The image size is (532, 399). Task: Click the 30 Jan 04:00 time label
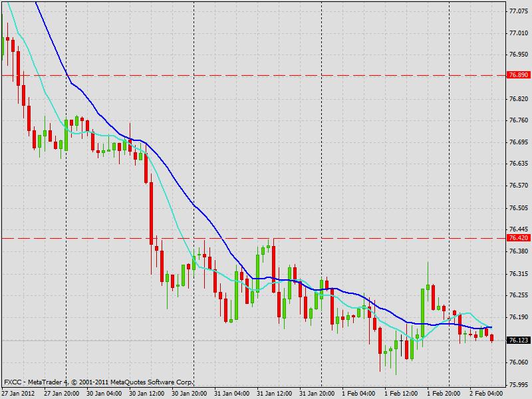[104, 394]
